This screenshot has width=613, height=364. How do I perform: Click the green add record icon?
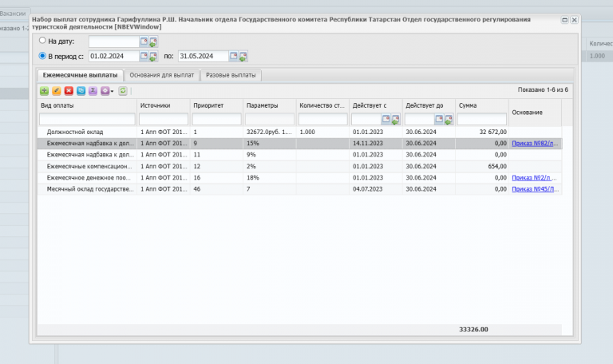44,91
